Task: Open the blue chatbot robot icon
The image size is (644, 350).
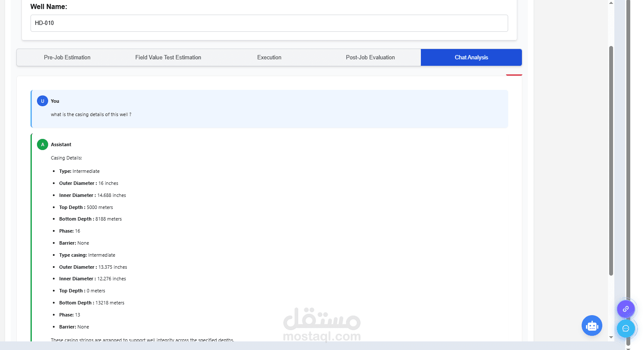Action: click(592, 326)
